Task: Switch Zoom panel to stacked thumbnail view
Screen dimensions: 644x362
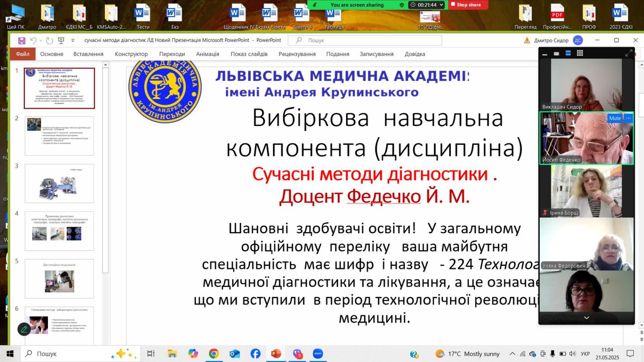Action: point(568,53)
